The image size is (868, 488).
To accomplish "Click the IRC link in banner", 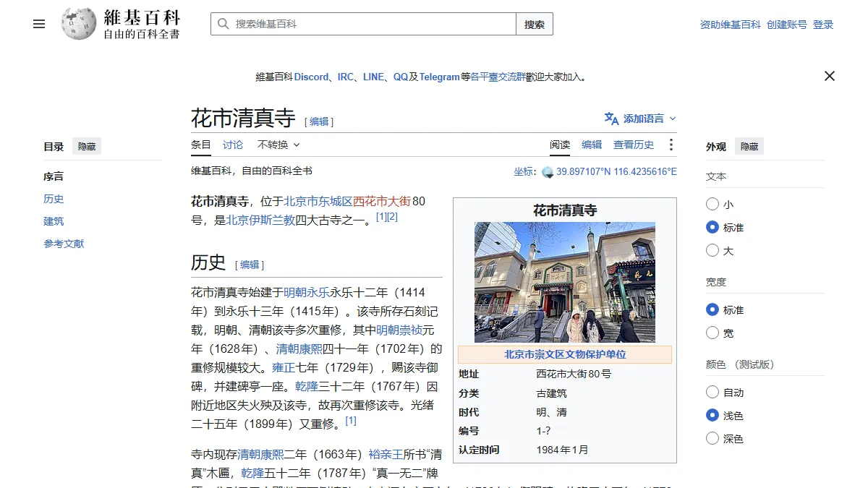I will [346, 77].
